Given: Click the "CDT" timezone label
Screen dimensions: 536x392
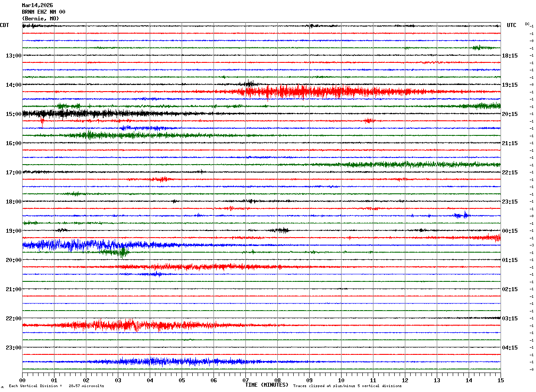Looking at the screenshot, I should (x=4, y=25).
